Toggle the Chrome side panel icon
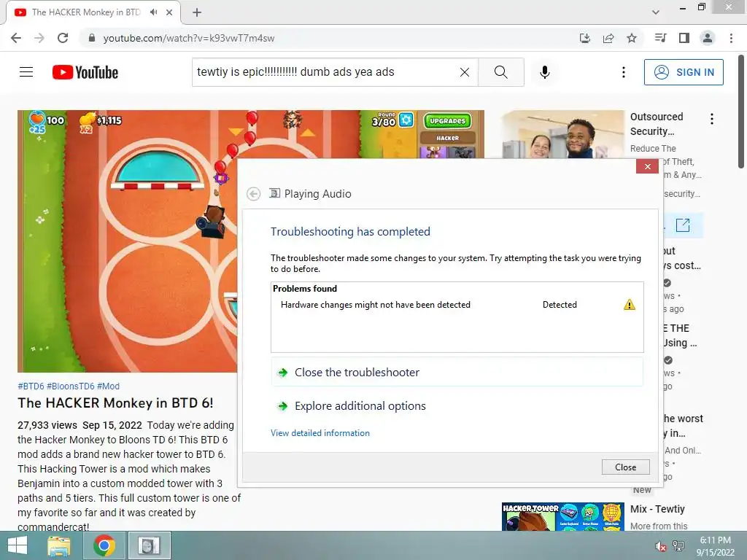The height and width of the screenshot is (560, 747). 684,38
